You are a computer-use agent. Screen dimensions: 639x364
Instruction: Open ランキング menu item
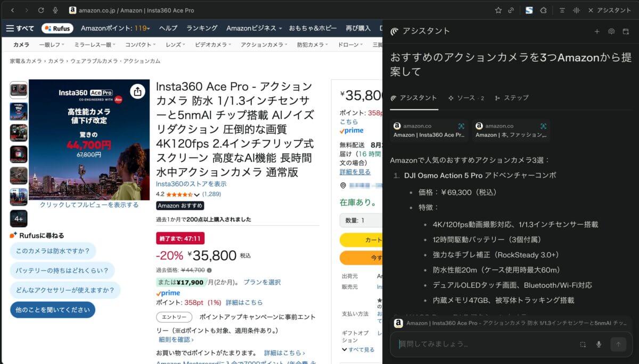(x=202, y=28)
